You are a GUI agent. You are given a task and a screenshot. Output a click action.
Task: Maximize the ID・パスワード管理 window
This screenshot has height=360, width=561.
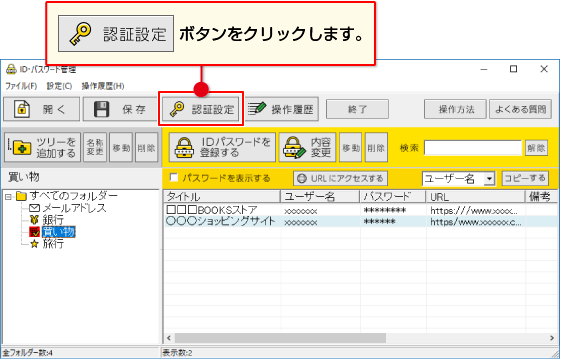pos(513,69)
